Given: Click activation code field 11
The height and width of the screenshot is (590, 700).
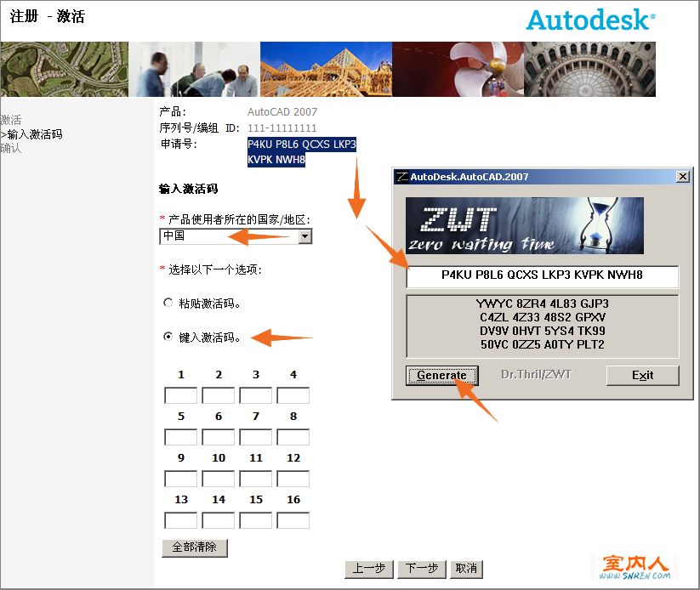Looking at the screenshot, I should coord(256,479).
